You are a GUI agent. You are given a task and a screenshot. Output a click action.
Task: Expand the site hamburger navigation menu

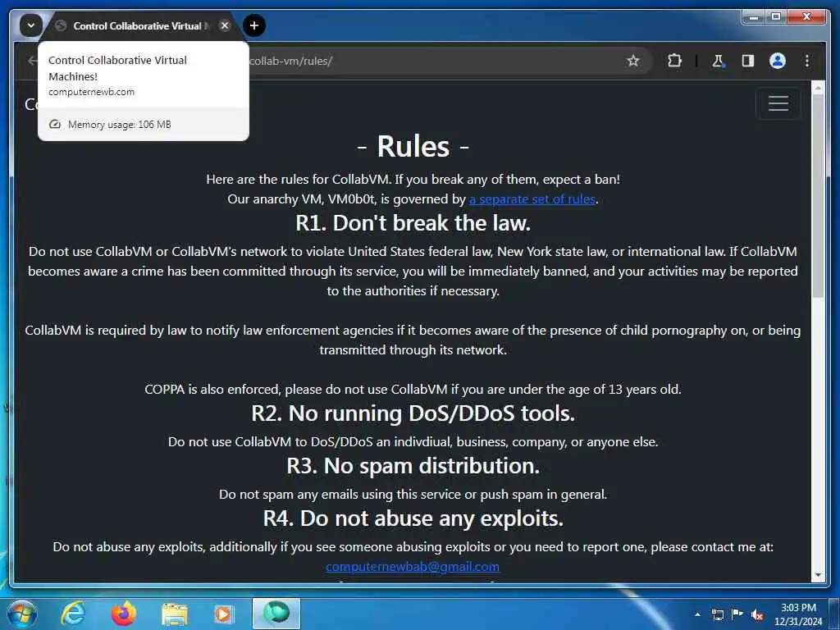pos(778,103)
